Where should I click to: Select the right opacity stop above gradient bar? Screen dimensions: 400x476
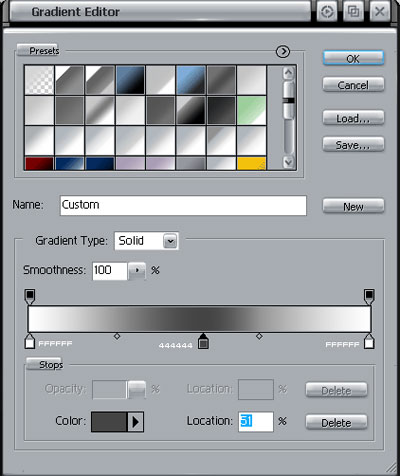369,297
